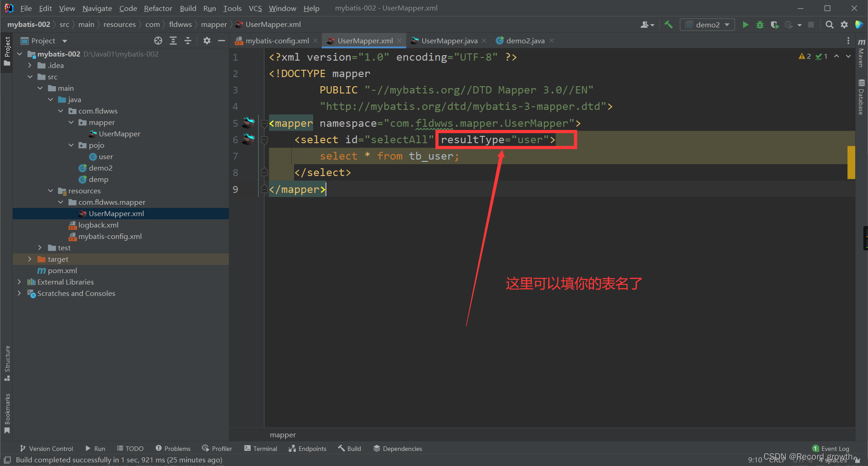Run the demo2 configuration
This screenshot has width=868, height=466.
[745, 25]
